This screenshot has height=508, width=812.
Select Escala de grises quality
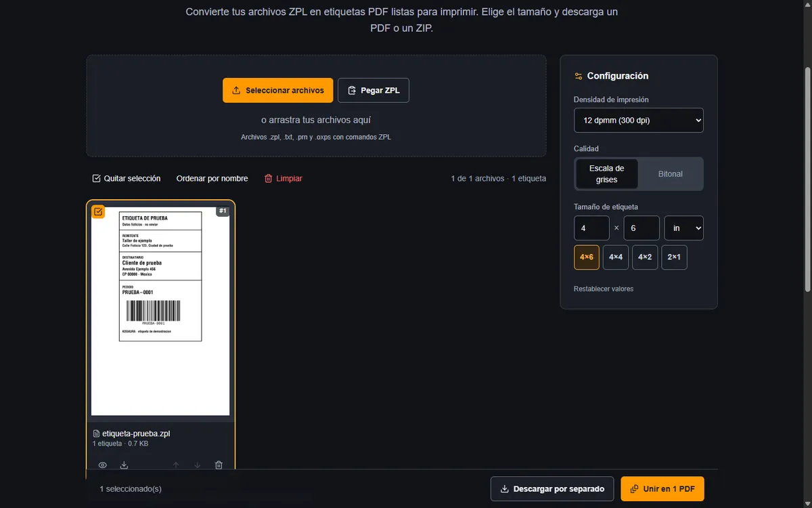[x=606, y=174]
